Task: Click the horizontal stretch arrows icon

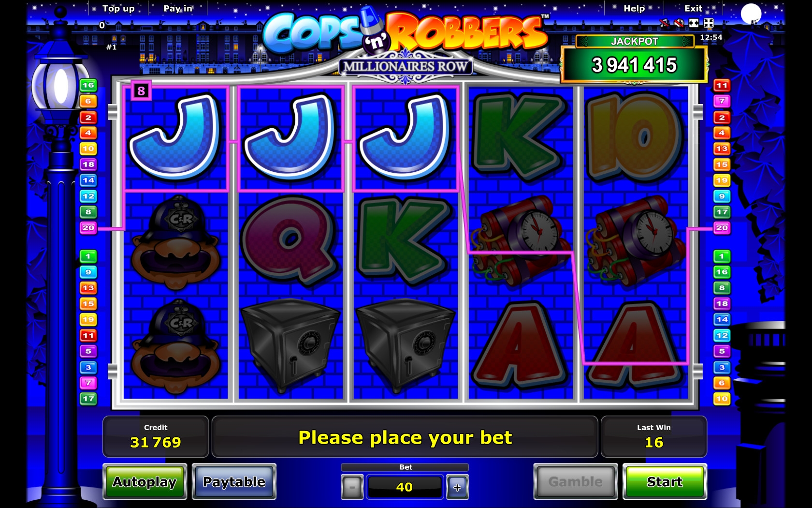Action: click(x=694, y=23)
